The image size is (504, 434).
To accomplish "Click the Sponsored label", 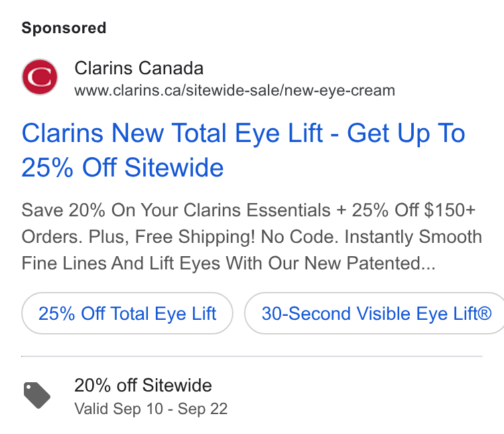I will 64,28.
